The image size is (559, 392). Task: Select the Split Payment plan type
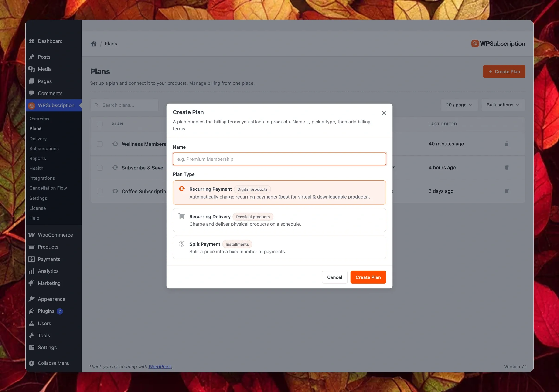coord(279,247)
